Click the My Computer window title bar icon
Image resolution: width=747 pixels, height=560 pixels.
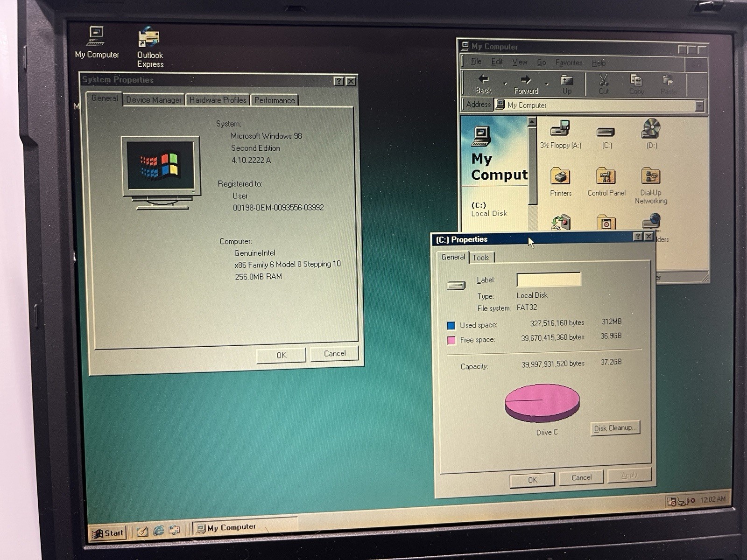pos(465,46)
